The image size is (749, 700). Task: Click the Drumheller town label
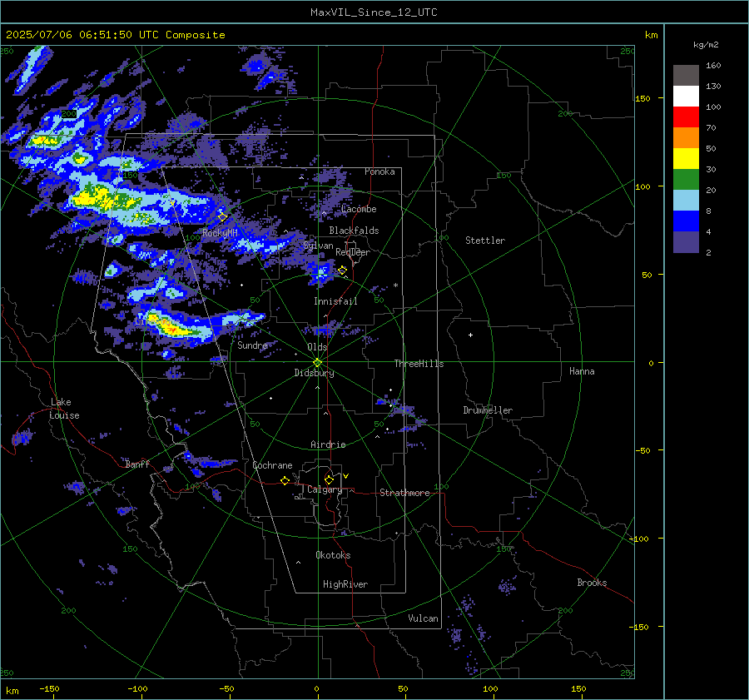coord(488,410)
